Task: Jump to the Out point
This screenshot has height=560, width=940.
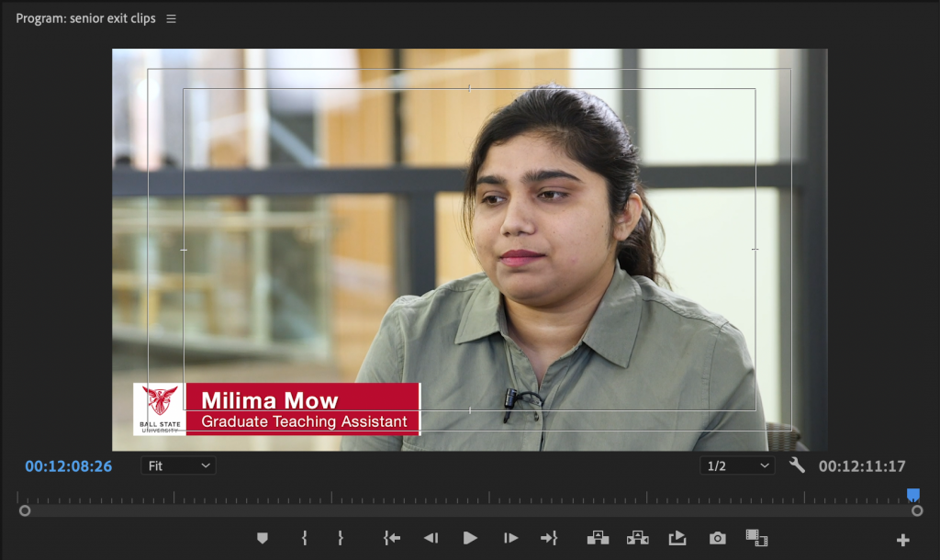Action: (x=549, y=538)
